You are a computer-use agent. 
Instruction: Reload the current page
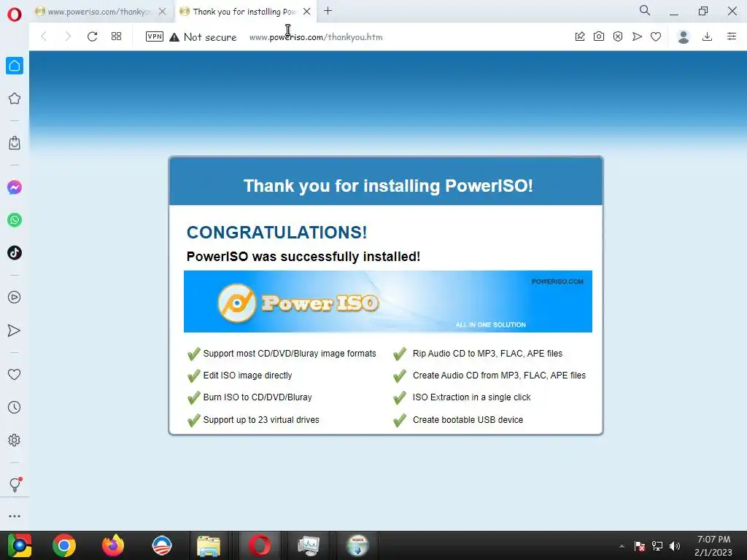(92, 36)
